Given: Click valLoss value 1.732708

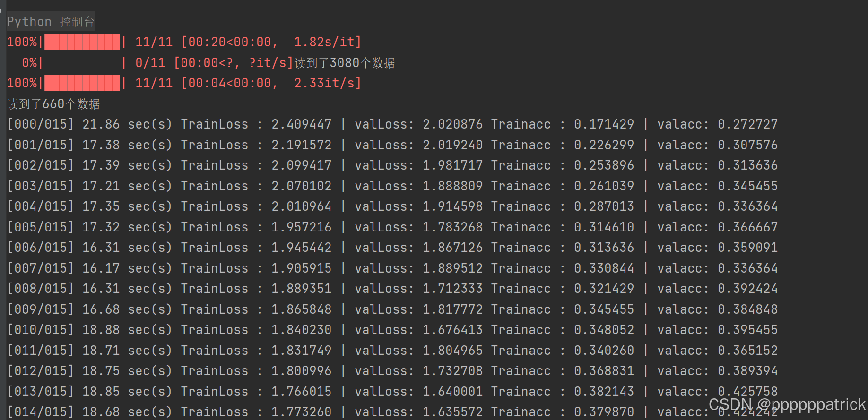Looking at the screenshot, I should [453, 371].
